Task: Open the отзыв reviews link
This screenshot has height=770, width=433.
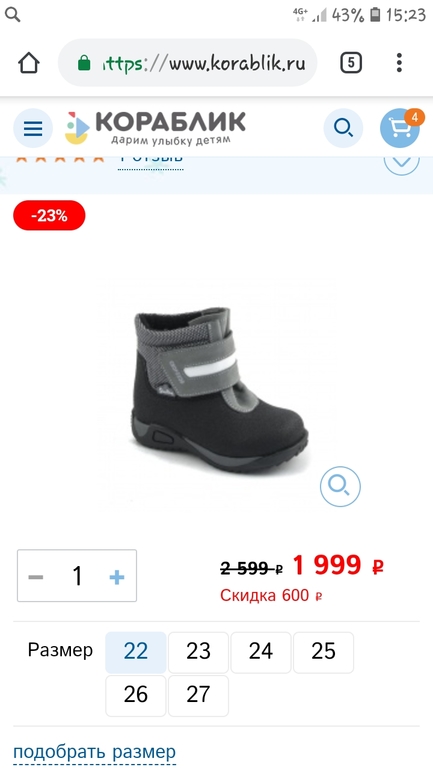Action: [x=151, y=161]
